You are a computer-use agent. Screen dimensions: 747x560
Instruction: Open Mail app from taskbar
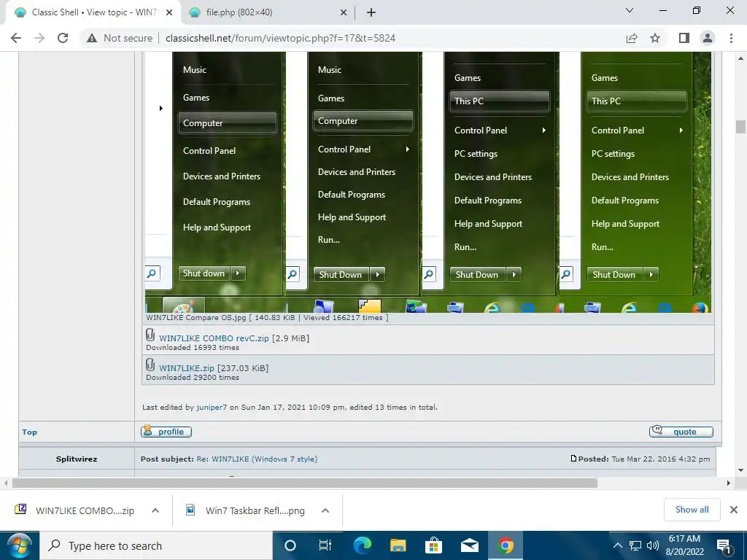click(x=470, y=545)
